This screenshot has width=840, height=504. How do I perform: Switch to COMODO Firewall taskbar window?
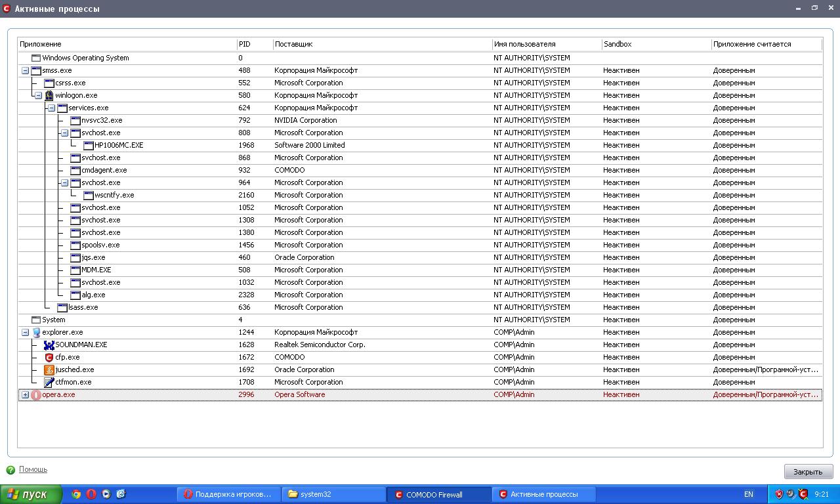point(438,494)
